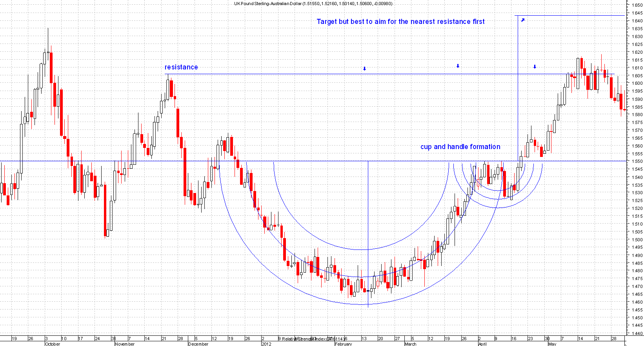Select leftmost blue down arrow above resistance line
644x346 pixels.
click(x=364, y=69)
